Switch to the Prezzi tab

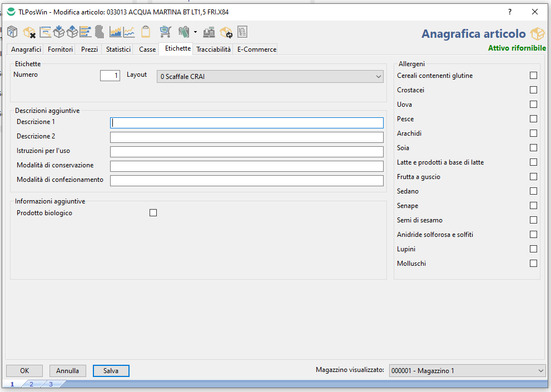(x=90, y=49)
